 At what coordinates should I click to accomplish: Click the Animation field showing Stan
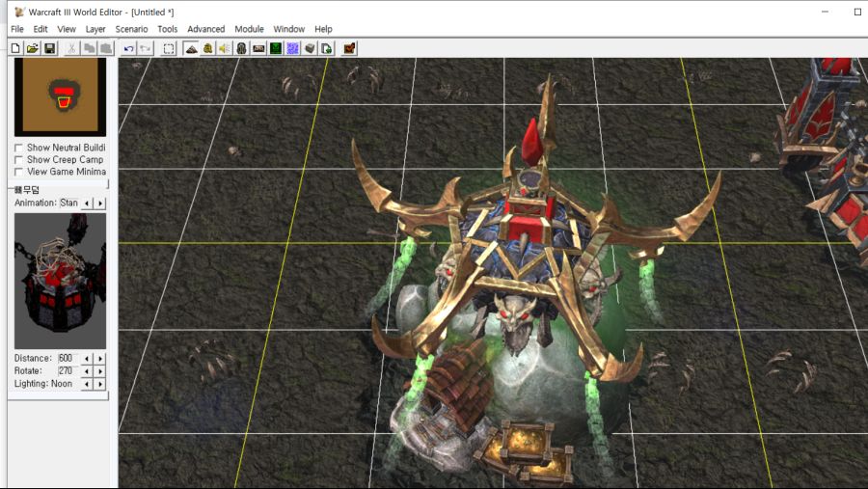pyautogui.click(x=69, y=204)
